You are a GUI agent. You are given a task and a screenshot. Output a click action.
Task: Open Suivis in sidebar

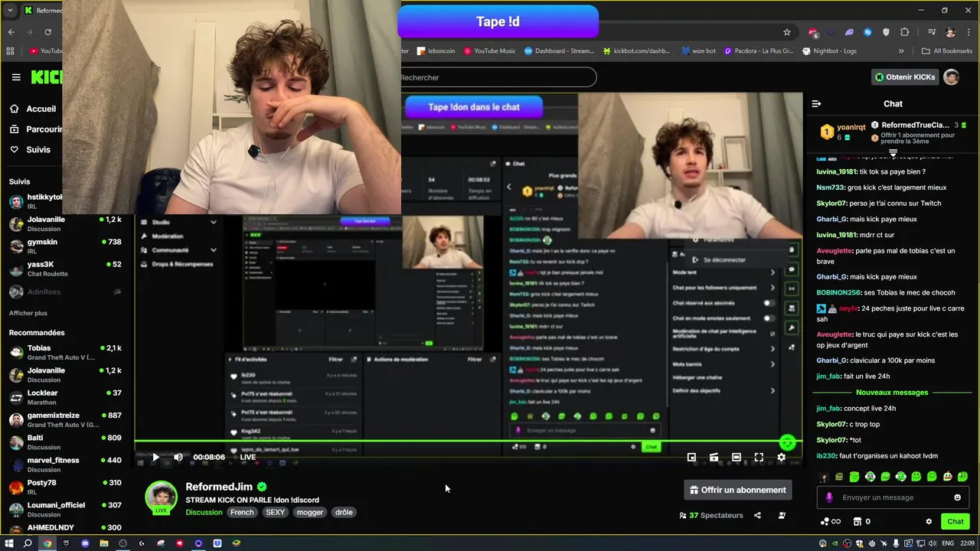click(31, 150)
